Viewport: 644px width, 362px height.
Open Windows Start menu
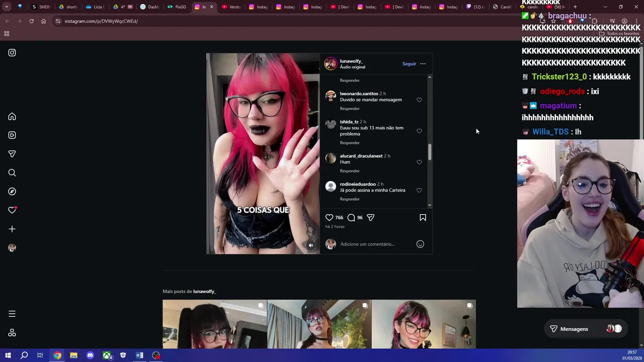click(8, 355)
